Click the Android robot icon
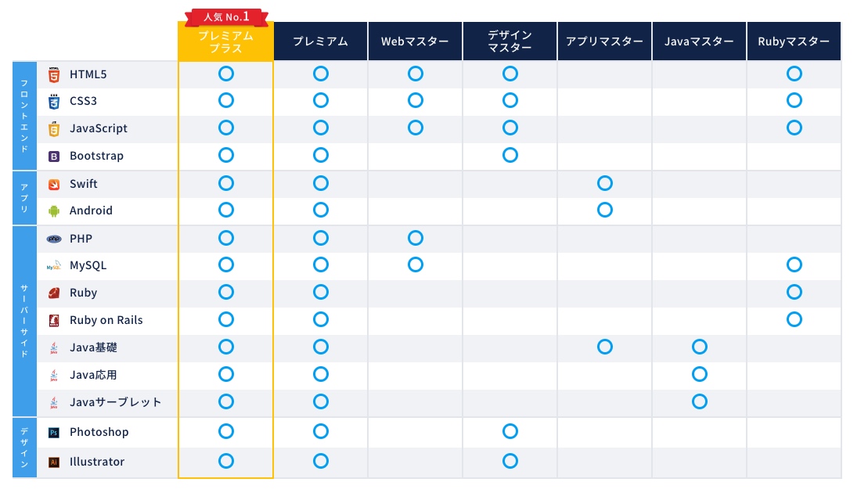Image resolution: width=868 pixels, height=493 pixels. coord(54,211)
